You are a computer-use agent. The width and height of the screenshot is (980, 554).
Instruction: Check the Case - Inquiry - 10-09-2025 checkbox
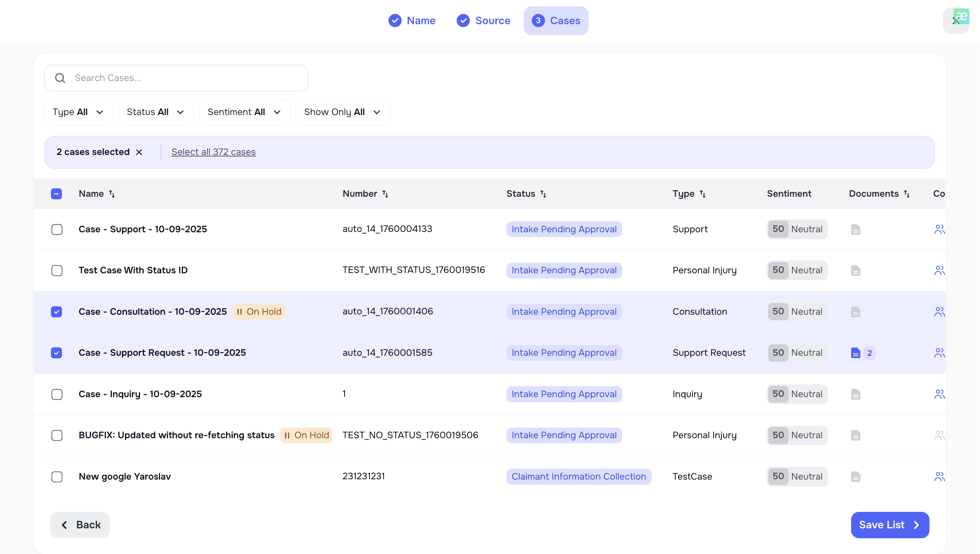click(57, 394)
